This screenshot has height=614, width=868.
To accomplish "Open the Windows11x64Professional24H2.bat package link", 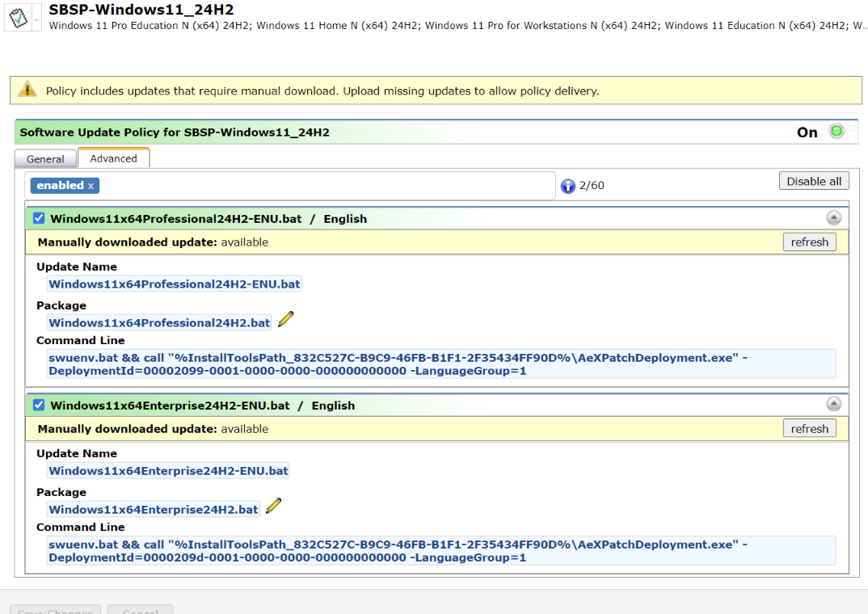I will (x=159, y=322).
